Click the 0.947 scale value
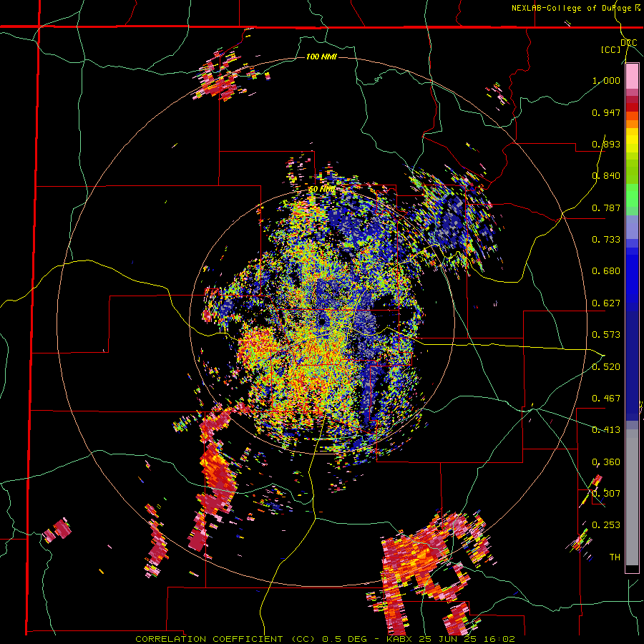 [x=606, y=112]
